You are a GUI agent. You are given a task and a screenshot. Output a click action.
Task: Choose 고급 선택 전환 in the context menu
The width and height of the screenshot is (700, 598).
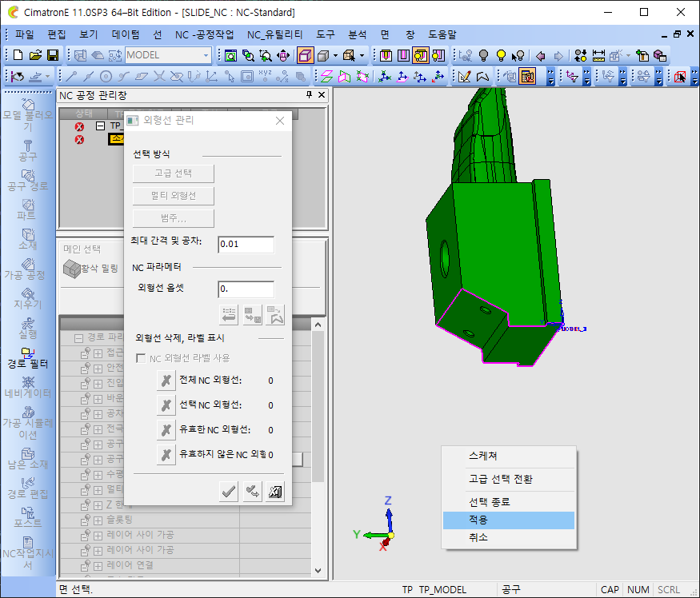pos(509,480)
